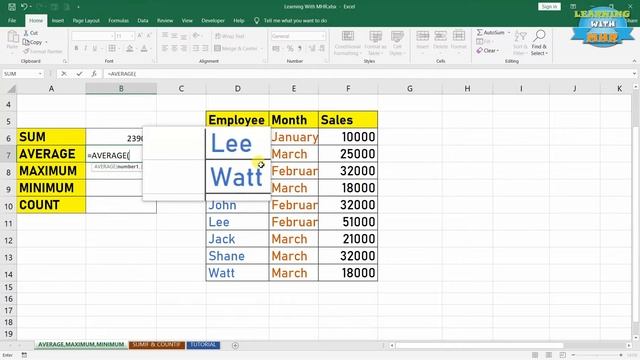Image resolution: width=640 pixels, height=360 pixels.
Task: Click the formula bar showing =AVERAGE(
Action: pyautogui.click(x=367, y=73)
